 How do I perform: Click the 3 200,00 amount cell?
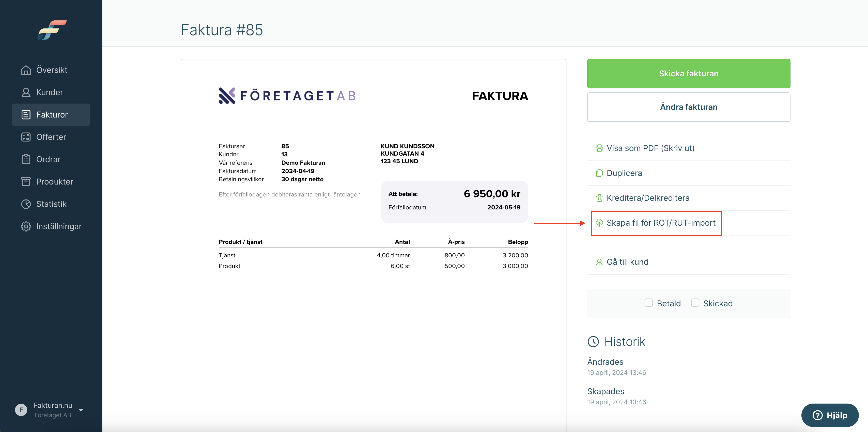(x=515, y=255)
